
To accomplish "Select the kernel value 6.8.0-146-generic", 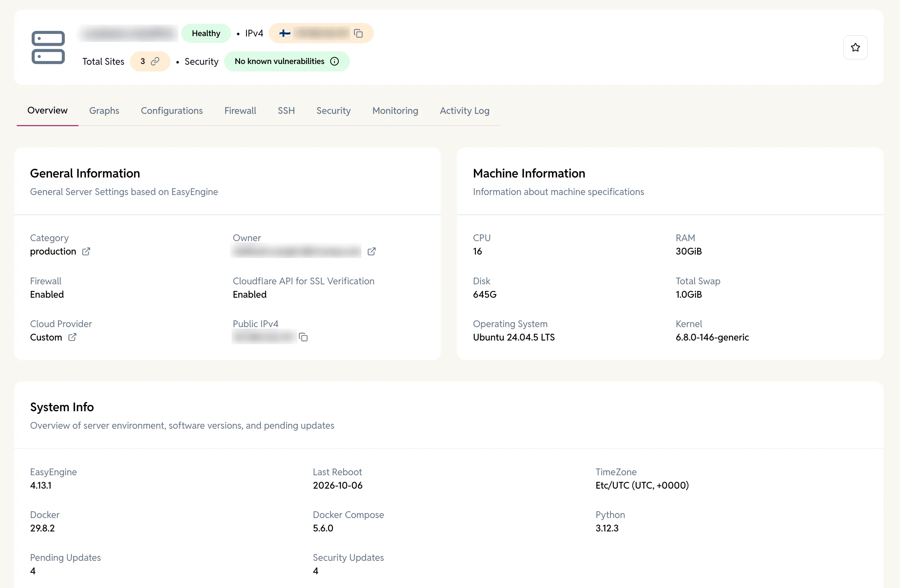I will click(x=712, y=337).
